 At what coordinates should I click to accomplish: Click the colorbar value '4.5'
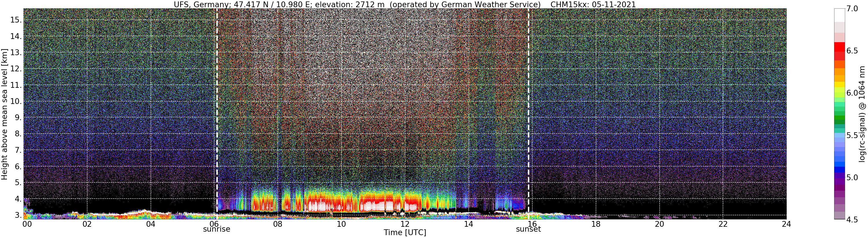point(852,220)
